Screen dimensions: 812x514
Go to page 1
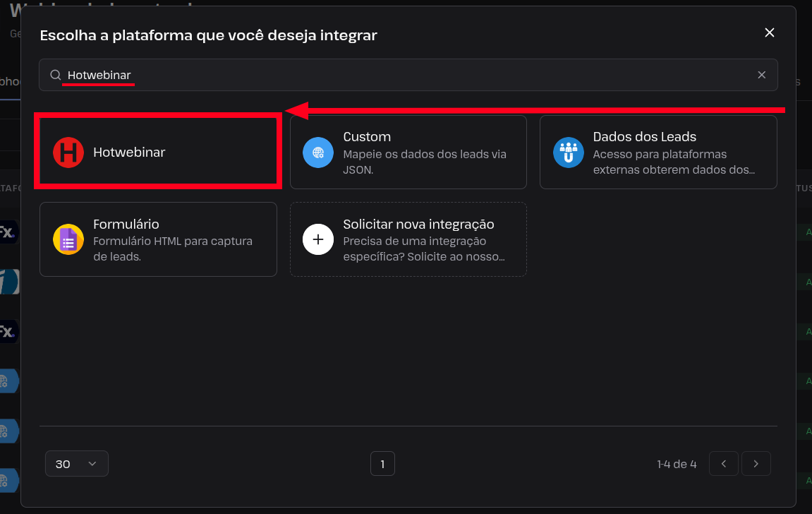[382, 464]
